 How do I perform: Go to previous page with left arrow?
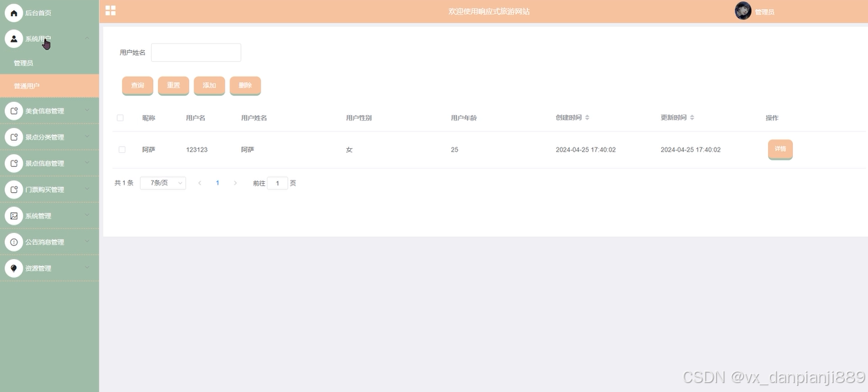(x=200, y=183)
